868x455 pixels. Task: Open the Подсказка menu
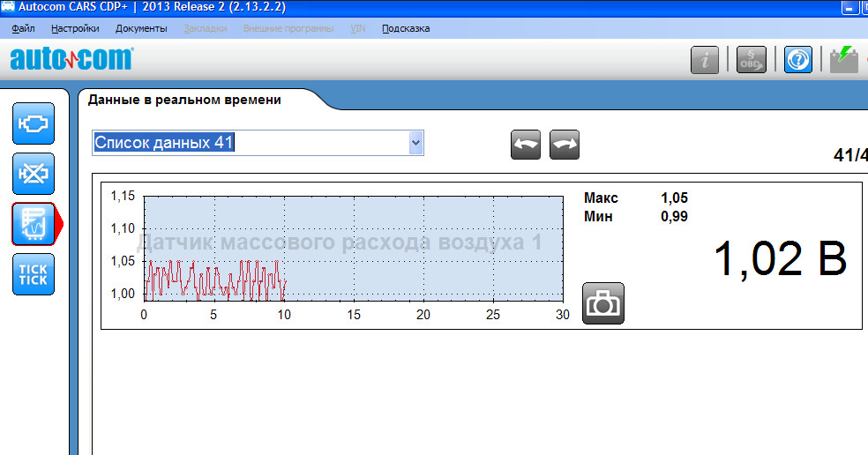[406, 28]
